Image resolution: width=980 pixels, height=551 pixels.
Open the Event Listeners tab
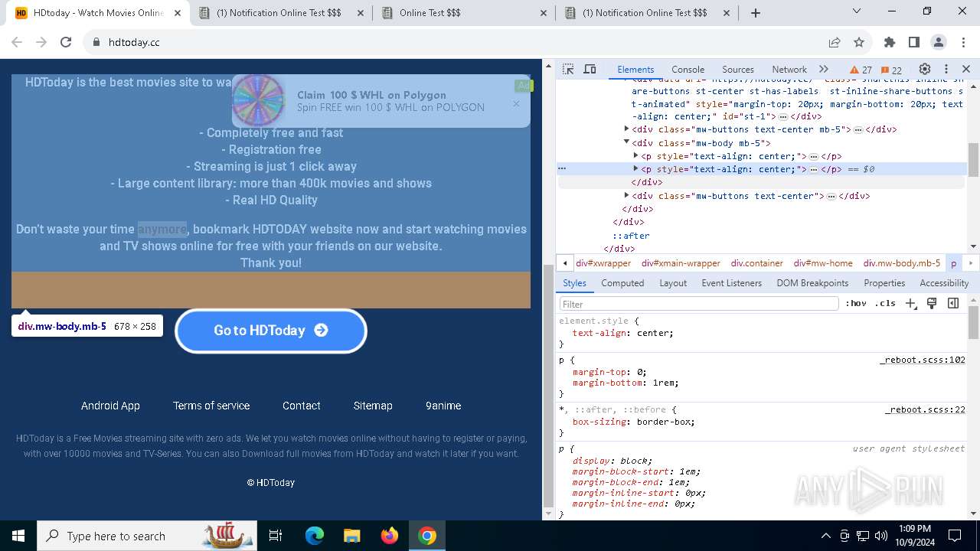pyautogui.click(x=731, y=282)
